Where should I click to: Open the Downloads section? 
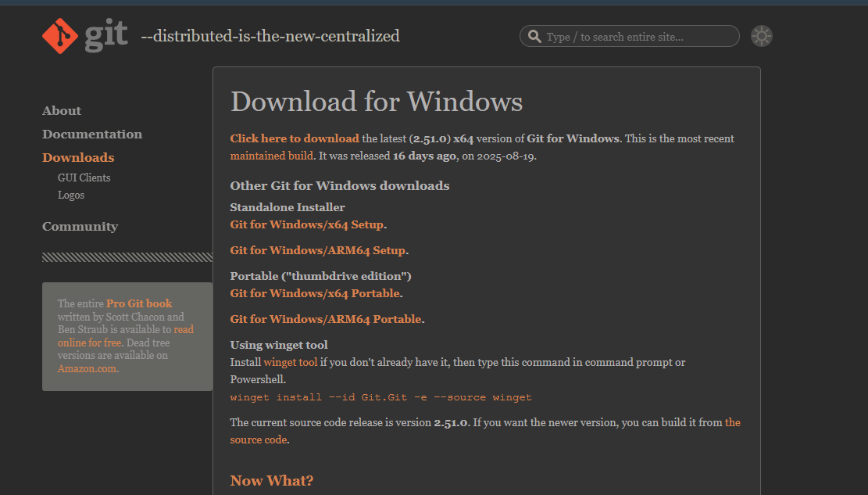click(x=78, y=157)
